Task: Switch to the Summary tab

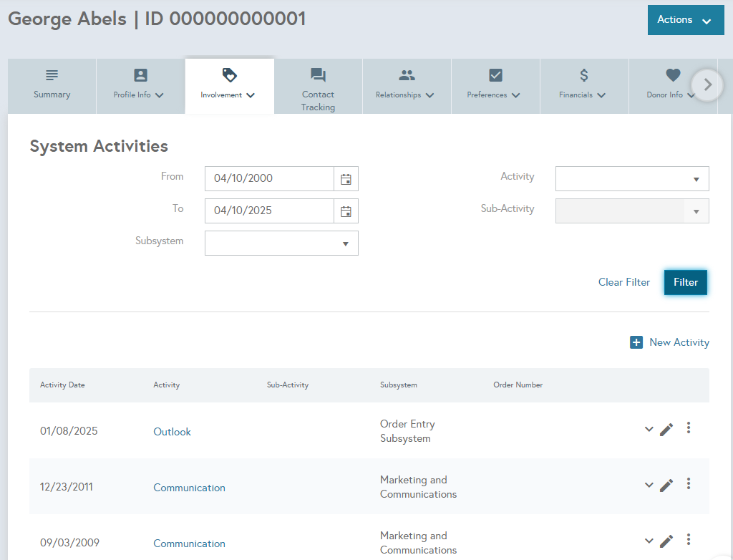Action: pos(52,86)
